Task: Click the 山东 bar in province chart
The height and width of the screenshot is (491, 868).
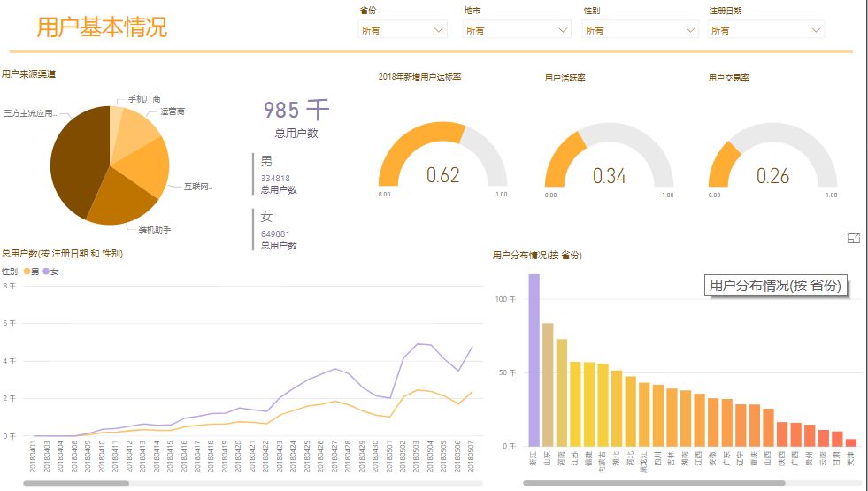Action: tap(548, 385)
